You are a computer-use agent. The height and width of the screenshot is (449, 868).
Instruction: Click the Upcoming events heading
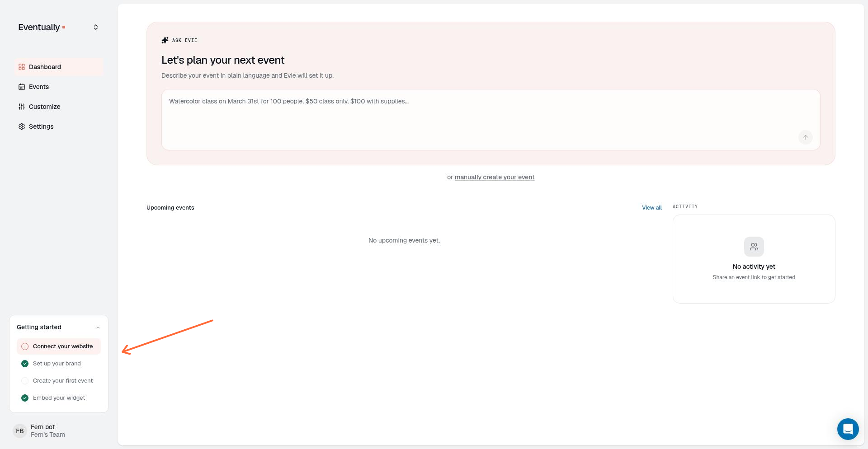170,208
